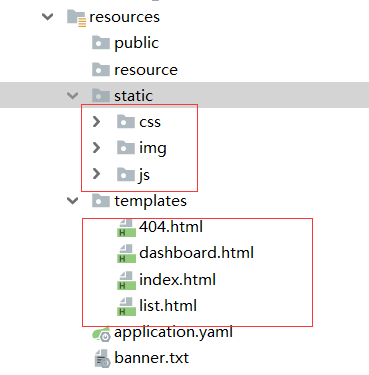Click the resources root folder icon
Viewport: 369px width, 375px height.
coord(76,18)
